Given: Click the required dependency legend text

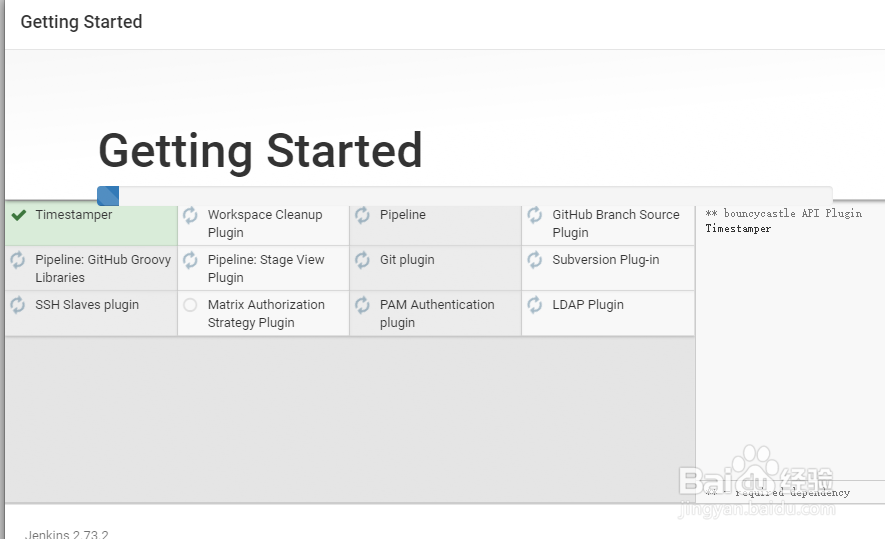Looking at the screenshot, I should pos(777,493).
